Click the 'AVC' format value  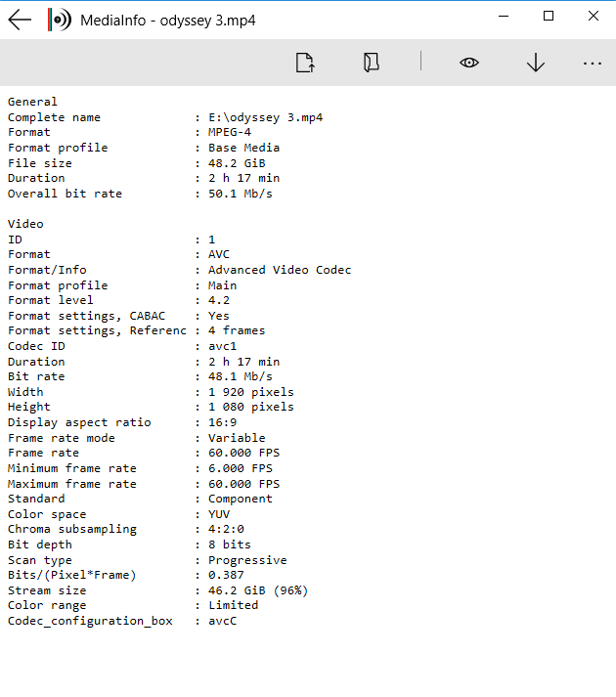coord(219,254)
